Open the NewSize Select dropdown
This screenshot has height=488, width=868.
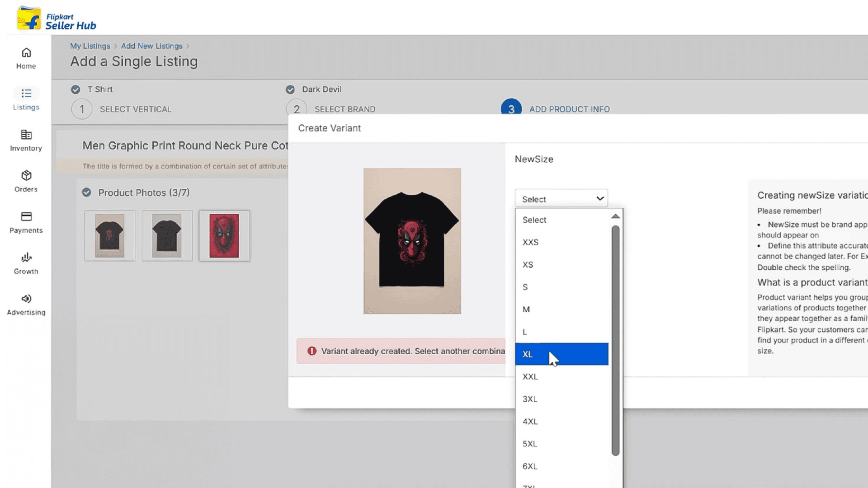(561, 199)
